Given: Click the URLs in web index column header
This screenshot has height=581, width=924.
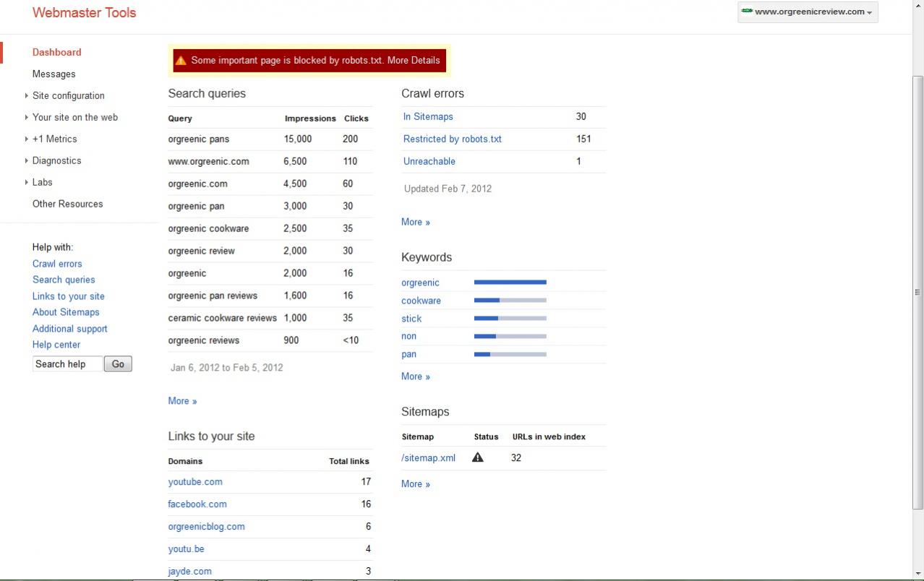Looking at the screenshot, I should pyautogui.click(x=549, y=436).
